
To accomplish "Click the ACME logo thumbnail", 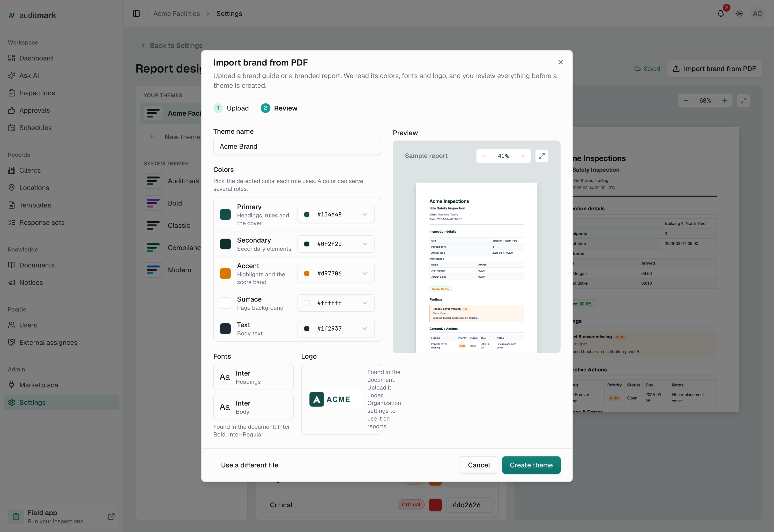I will [x=335, y=399].
